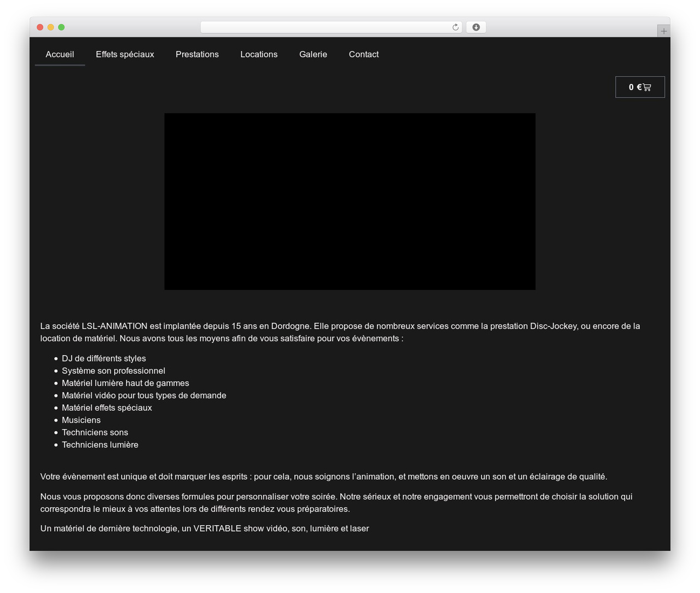Screen dimensions: 700x593
Task: Select the list item "Techniciens lumière"
Action: click(x=100, y=445)
